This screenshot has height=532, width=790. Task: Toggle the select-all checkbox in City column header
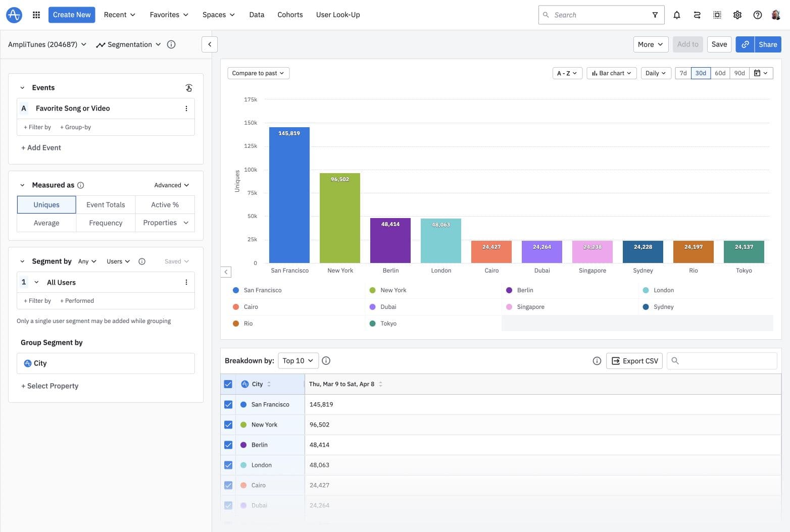[228, 384]
